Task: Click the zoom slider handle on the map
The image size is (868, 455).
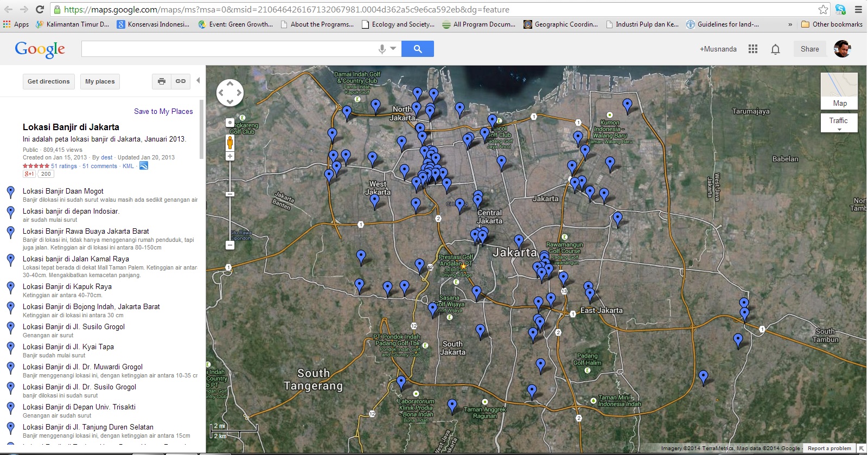Action: 230,194
